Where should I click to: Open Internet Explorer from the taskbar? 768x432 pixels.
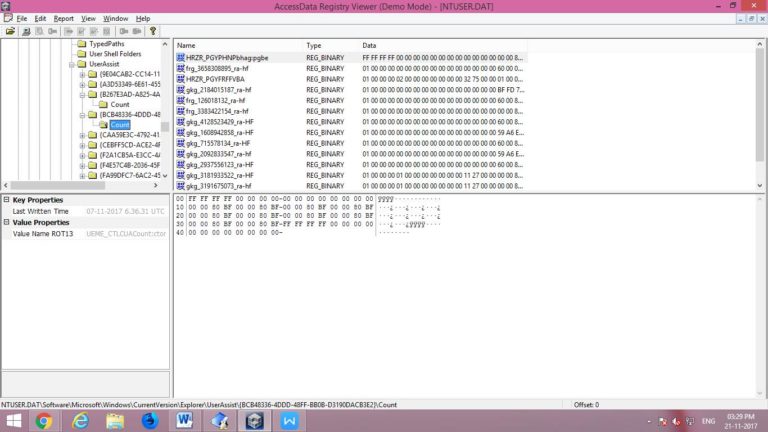pyautogui.click(x=80, y=421)
